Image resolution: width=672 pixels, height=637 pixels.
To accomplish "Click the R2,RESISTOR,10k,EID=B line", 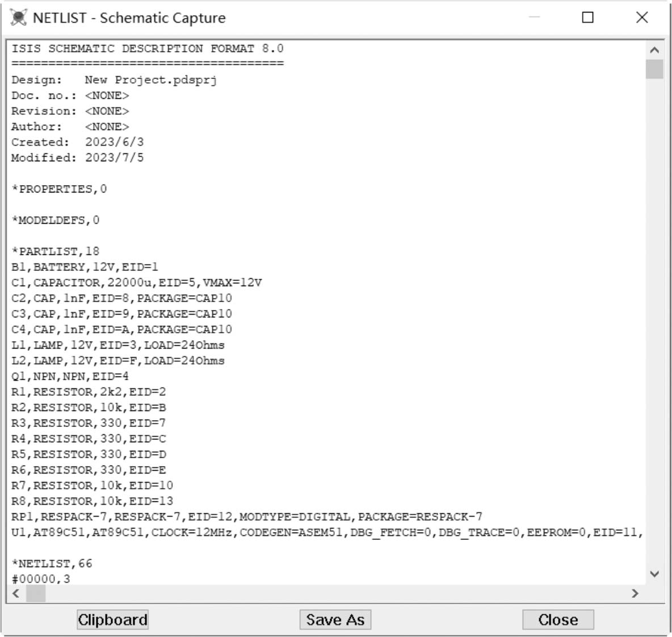I will click(x=89, y=407).
